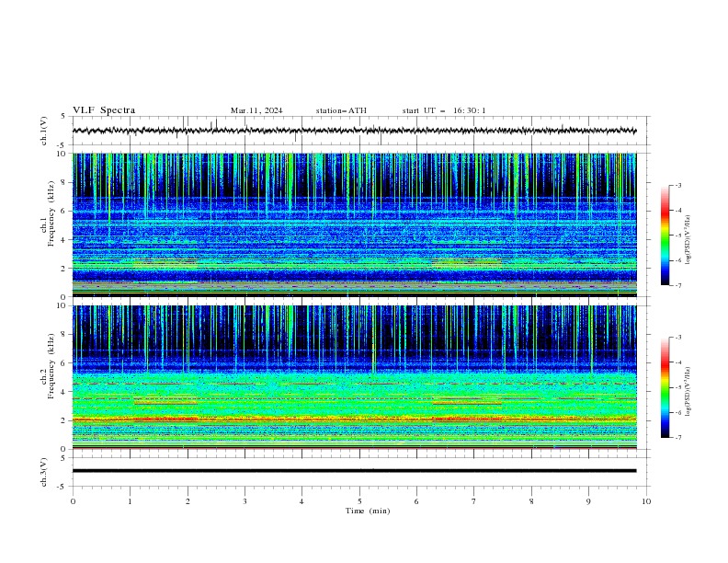This screenshot has width=728, height=563.
Task: Click the ch.1 color scale bar
Action: click(x=665, y=236)
